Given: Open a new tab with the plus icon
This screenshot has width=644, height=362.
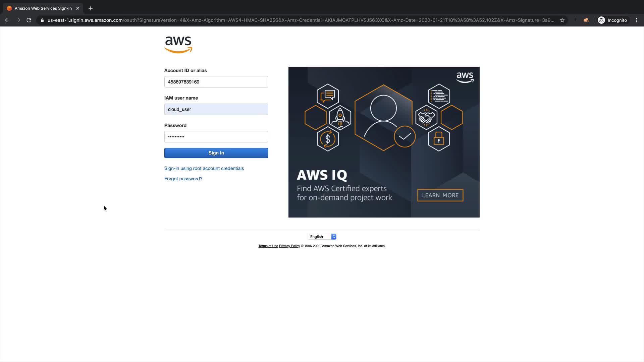Looking at the screenshot, I should tap(91, 8).
